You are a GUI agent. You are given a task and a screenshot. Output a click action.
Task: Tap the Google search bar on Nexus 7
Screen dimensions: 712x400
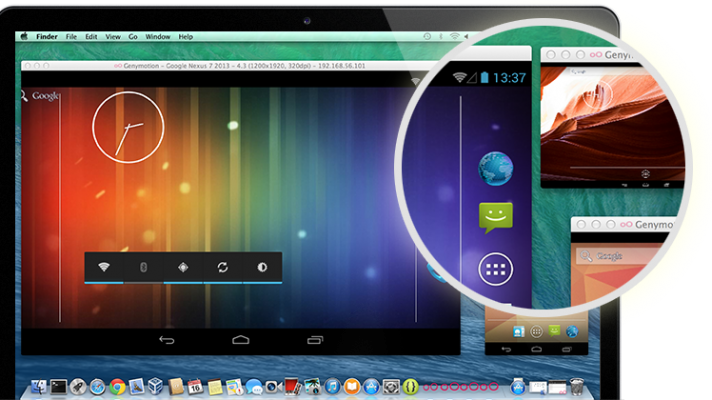point(40,96)
